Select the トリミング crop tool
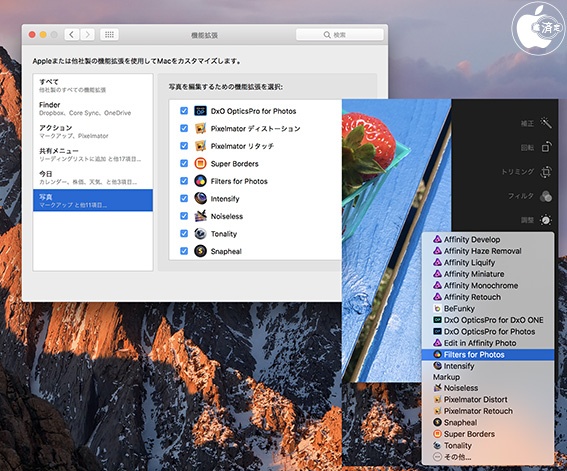The width and height of the screenshot is (567, 471). click(546, 172)
